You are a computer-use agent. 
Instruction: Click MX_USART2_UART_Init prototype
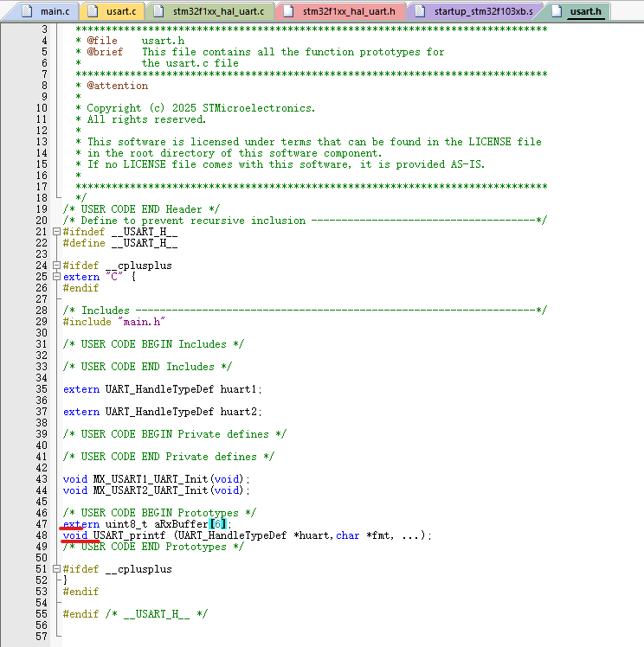click(x=156, y=490)
